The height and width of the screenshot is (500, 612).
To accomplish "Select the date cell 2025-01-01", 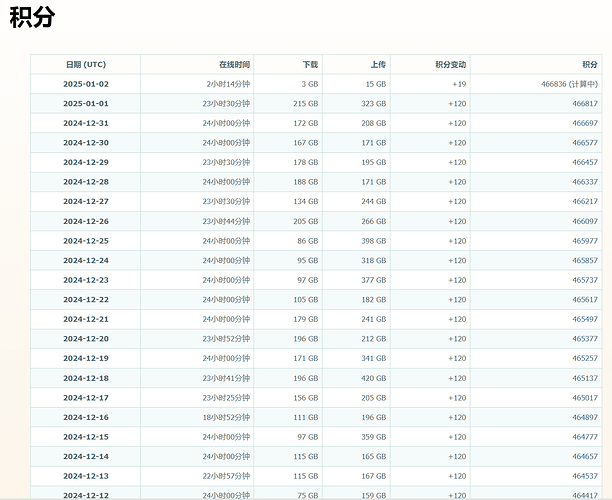I will coord(86,103).
